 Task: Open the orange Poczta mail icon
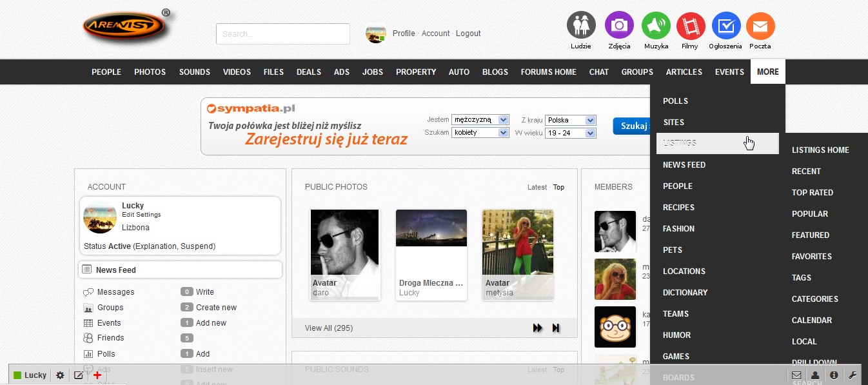tap(760, 26)
